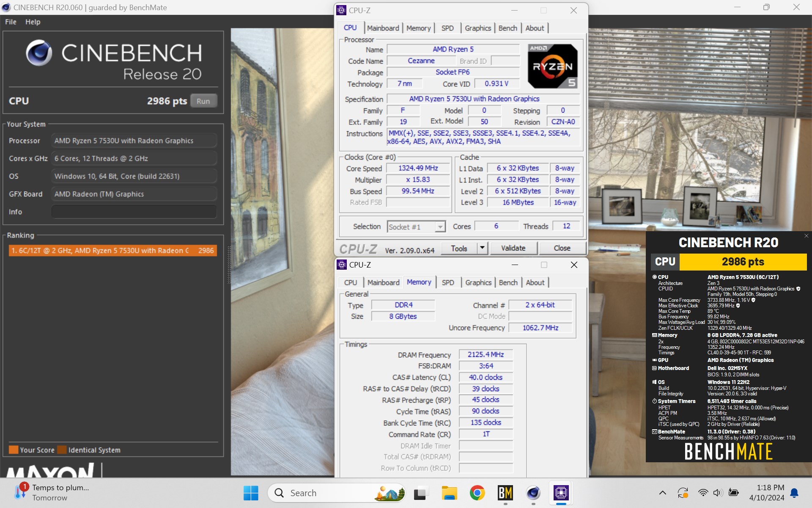Open File Explorer from the taskbar
The height and width of the screenshot is (508, 812).
[449, 493]
